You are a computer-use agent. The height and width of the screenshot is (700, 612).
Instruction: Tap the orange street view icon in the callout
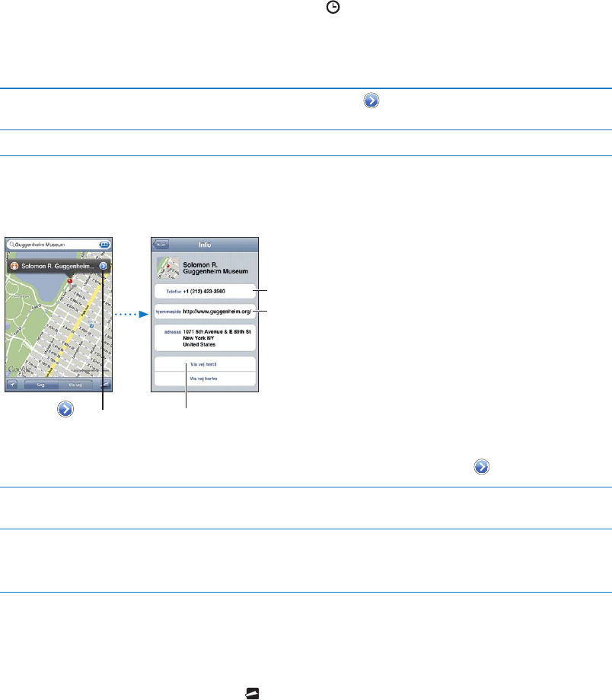14,266
